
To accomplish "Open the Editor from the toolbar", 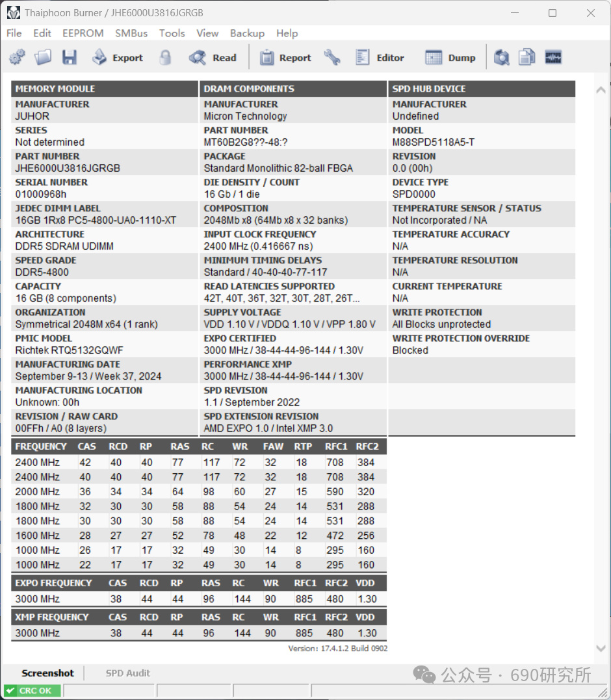I will coord(380,58).
